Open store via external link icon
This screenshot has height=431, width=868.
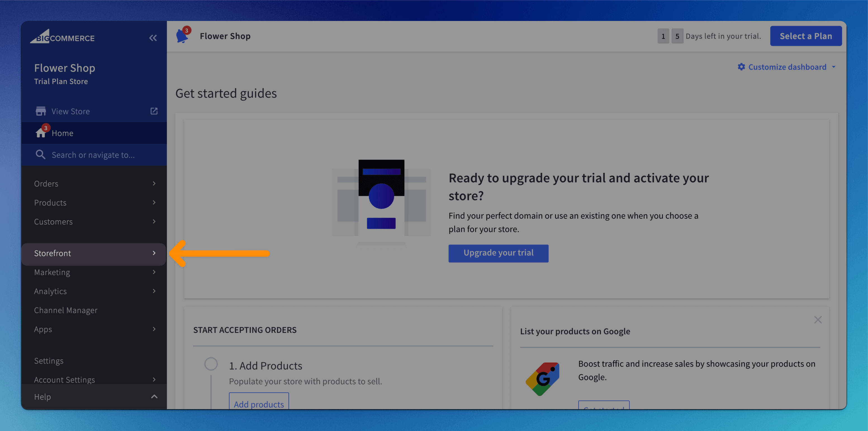154,111
